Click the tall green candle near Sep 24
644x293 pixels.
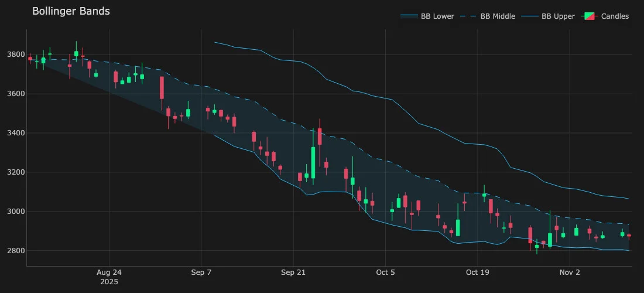(313, 162)
